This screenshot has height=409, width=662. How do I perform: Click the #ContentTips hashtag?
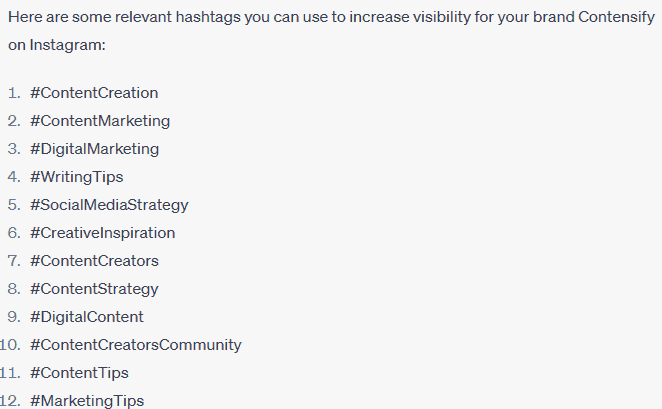(x=79, y=373)
